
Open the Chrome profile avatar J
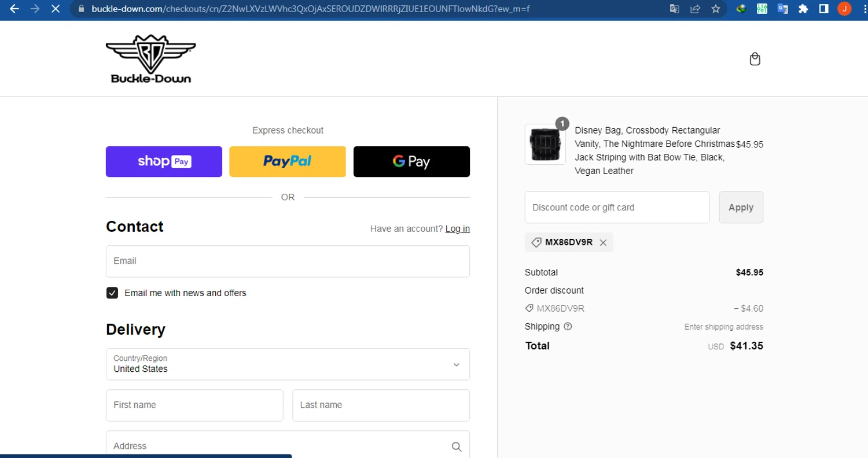tap(844, 9)
